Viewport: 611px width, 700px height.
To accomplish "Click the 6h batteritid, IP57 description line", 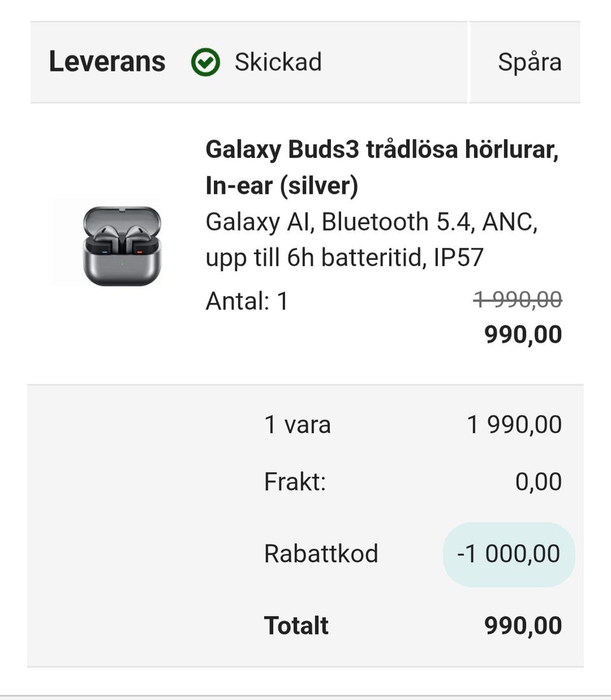I will [344, 257].
